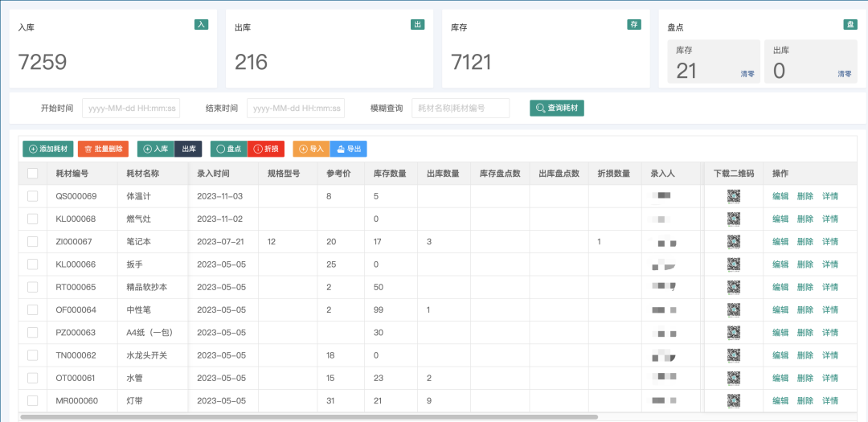Click the horizontal table scrollbar
This screenshot has width=868, height=422.
coord(309,417)
